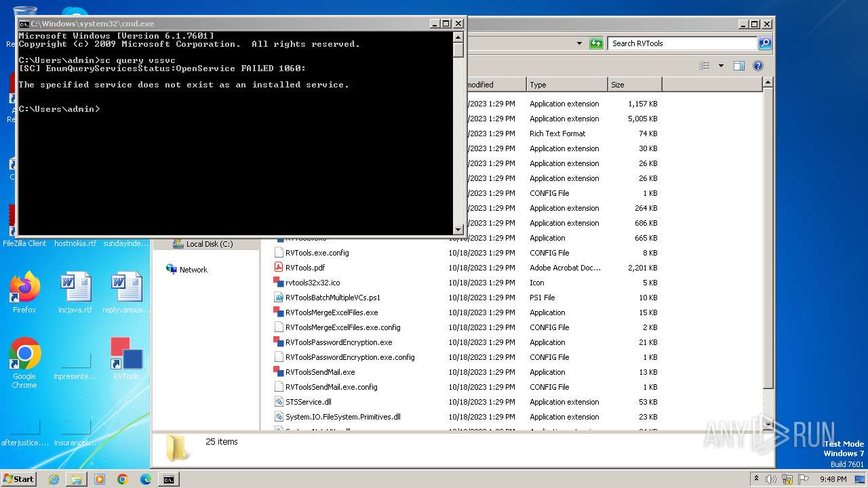Open Action Center flag tray icon
868x488 pixels.
coord(804,479)
